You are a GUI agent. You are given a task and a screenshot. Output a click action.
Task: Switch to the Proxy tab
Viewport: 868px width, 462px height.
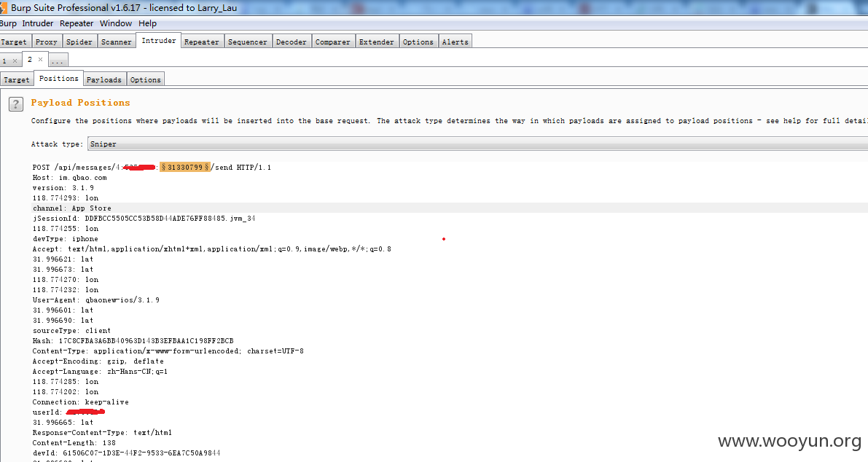[47, 42]
